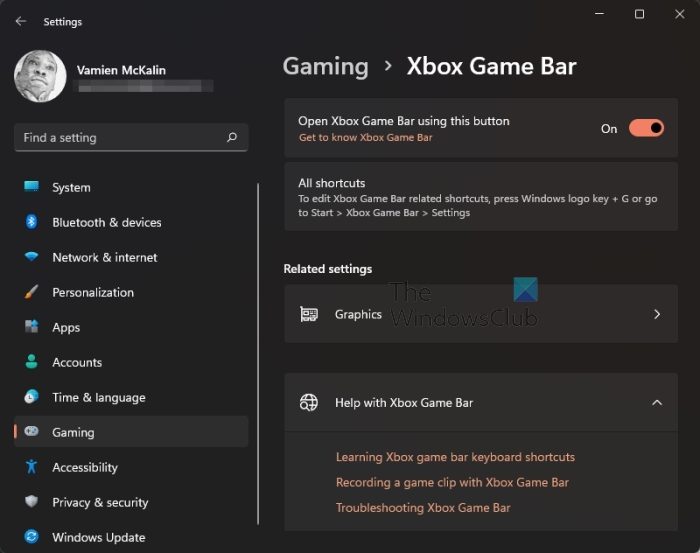Go to Time & language settings
The width and height of the screenshot is (700, 553).
click(131, 397)
